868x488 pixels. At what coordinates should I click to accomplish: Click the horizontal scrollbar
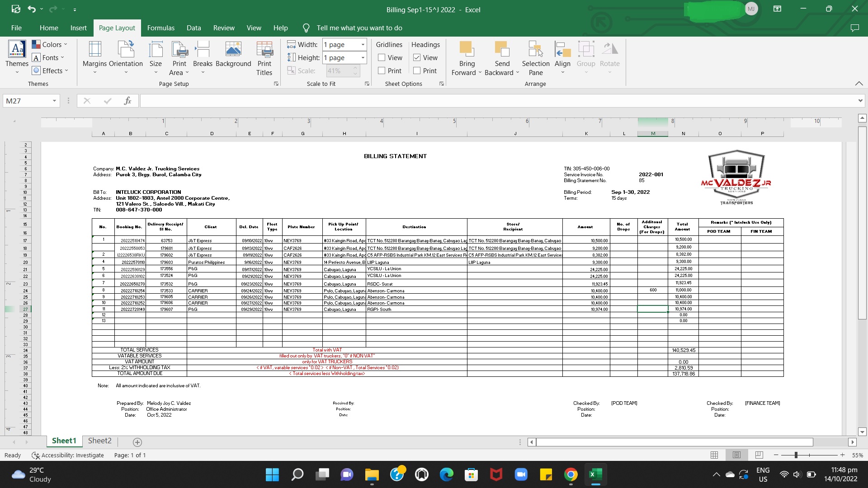point(674,442)
